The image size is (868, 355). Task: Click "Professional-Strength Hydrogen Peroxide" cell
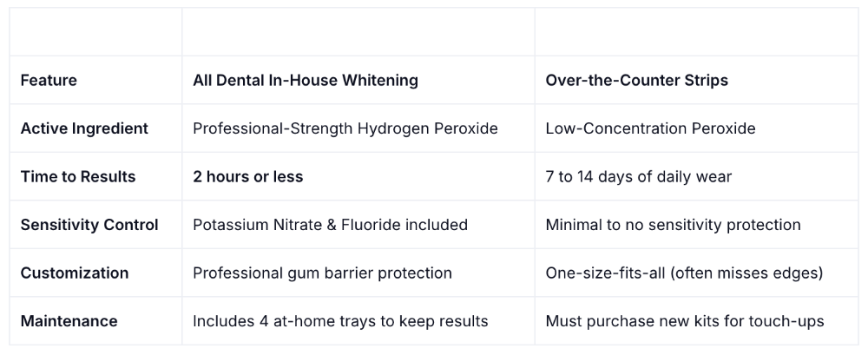point(345,128)
